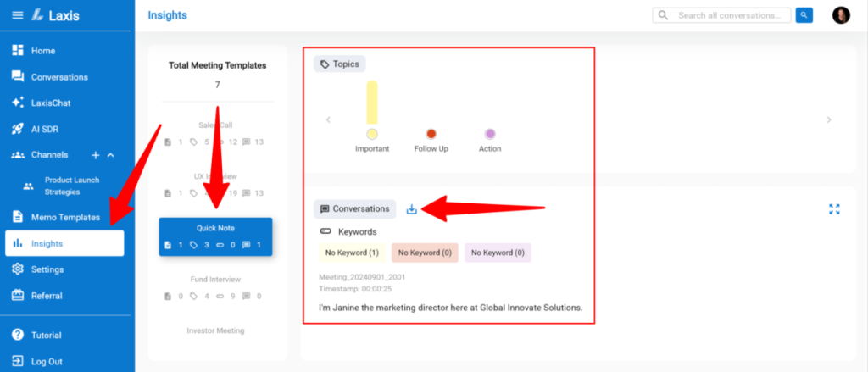Click the Log Out link
Viewport: 868px width, 372px height.
(x=47, y=361)
